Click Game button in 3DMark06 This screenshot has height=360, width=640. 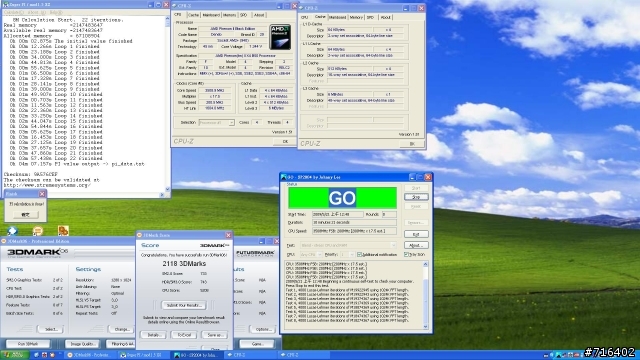coord(257,344)
